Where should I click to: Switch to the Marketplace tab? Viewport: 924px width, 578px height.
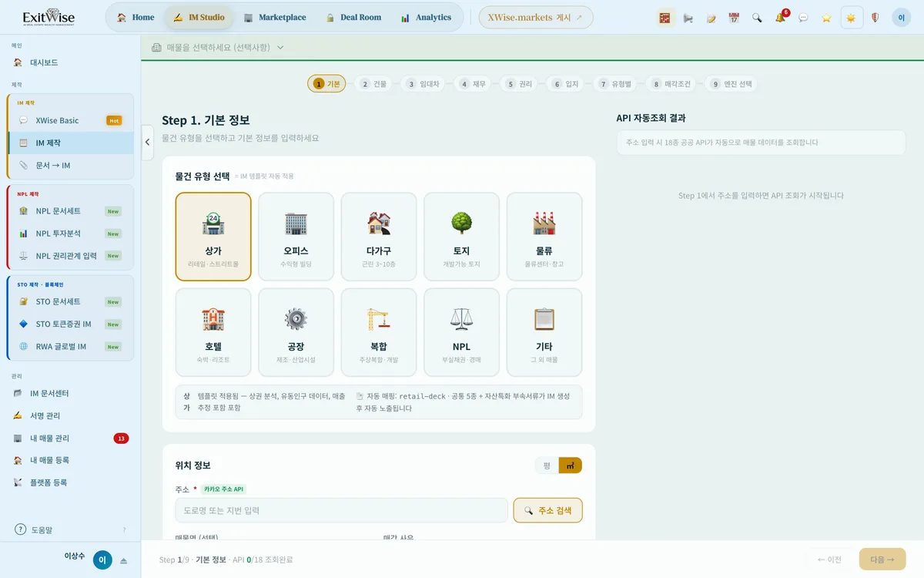275,17
